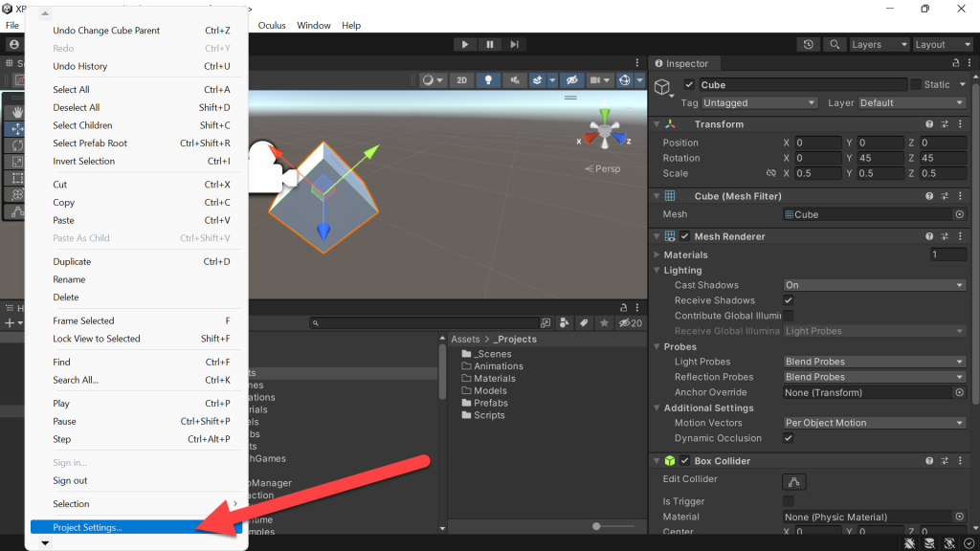Open the draw mode shading dropdown
This screenshot has height=551, width=980.
[x=432, y=80]
